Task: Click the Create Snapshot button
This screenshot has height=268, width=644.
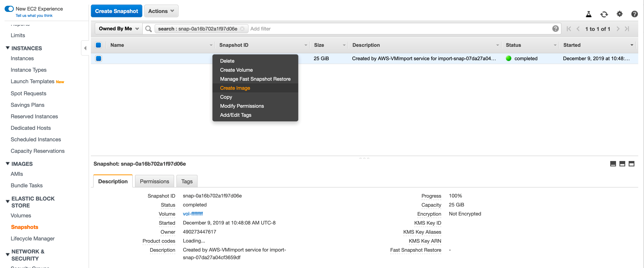Action: (x=116, y=11)
